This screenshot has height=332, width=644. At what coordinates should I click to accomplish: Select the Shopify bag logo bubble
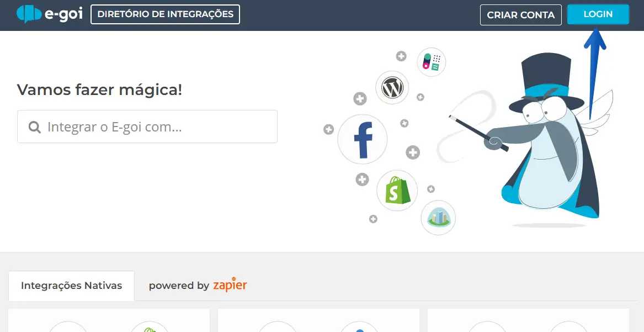[x=397, y=191]
